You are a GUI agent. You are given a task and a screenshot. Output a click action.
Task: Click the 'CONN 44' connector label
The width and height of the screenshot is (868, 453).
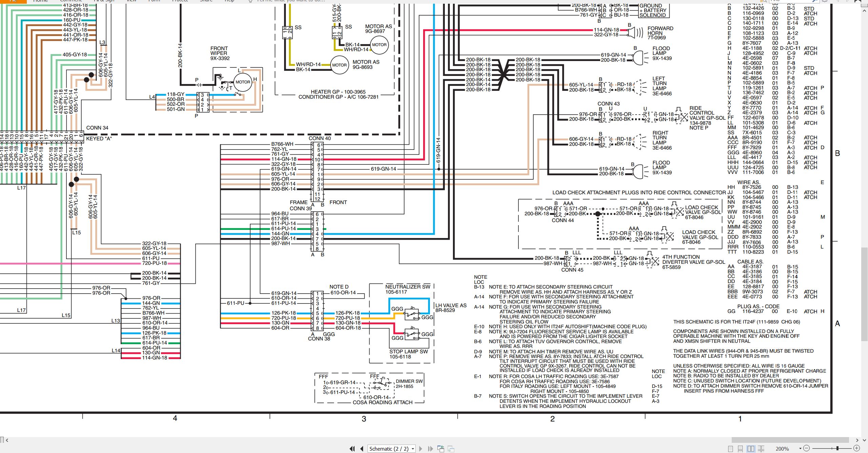[563, 220]
